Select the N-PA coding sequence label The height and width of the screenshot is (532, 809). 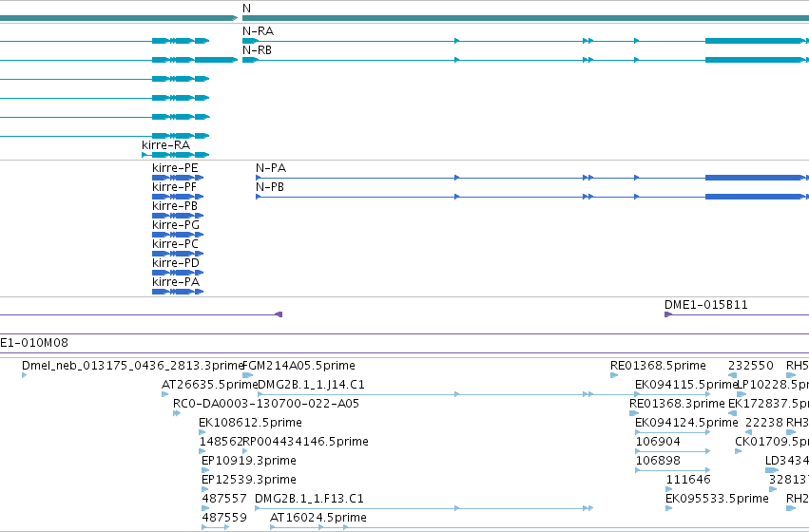point(271,167)
